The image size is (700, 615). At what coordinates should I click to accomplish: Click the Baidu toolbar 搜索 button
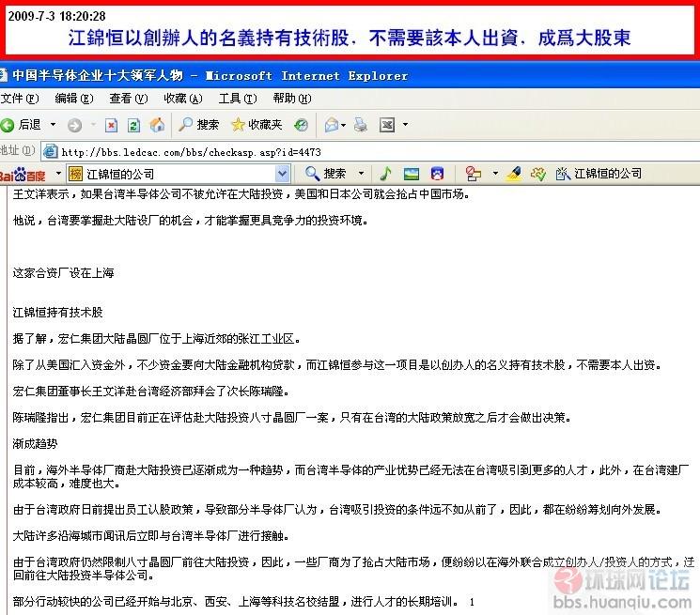point(326,174)
